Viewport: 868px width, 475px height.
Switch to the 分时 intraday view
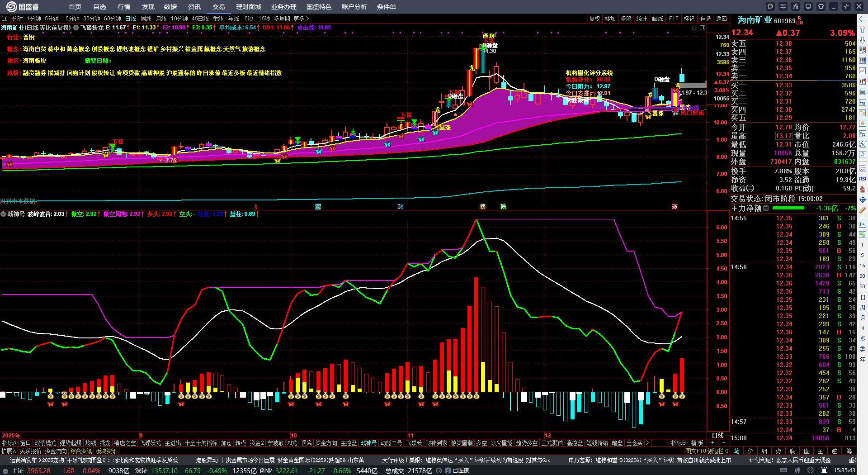coord(18,19)
